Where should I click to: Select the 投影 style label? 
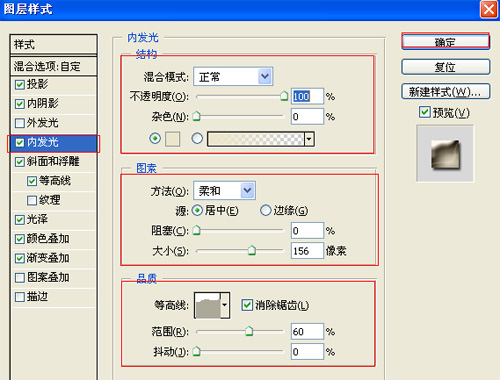37,84
